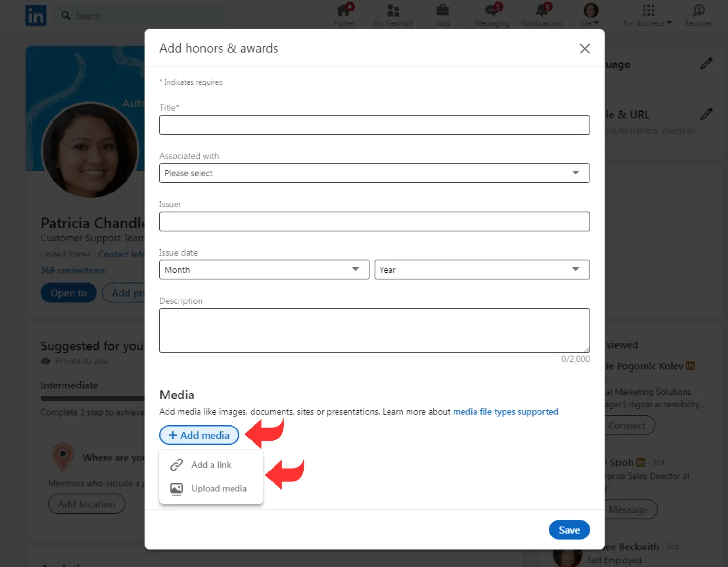Click Patricia's profile photo
This screenshot has width=728, height=567.
[90, 150]
